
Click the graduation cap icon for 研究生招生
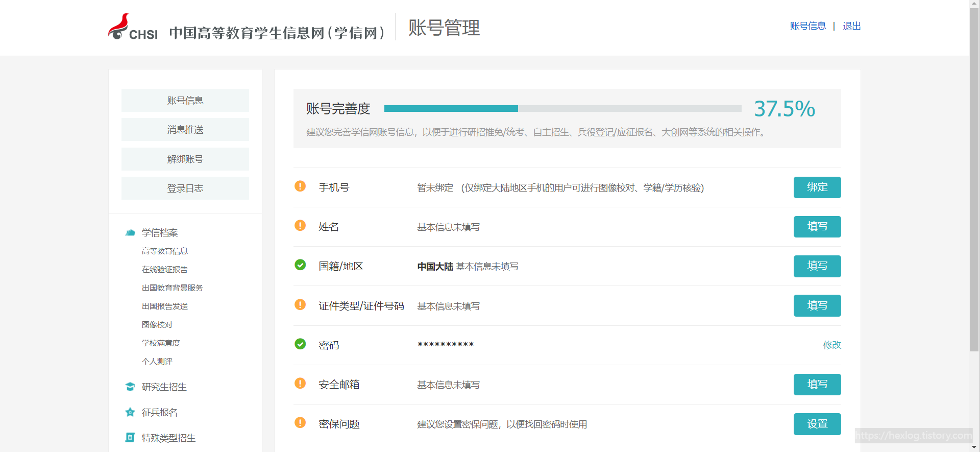pos(130,387)
